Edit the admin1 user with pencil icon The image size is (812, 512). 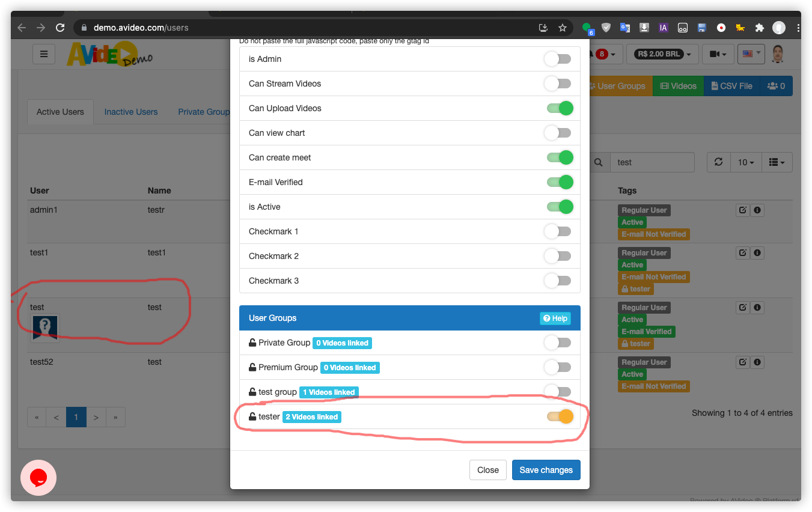[742, 210]
